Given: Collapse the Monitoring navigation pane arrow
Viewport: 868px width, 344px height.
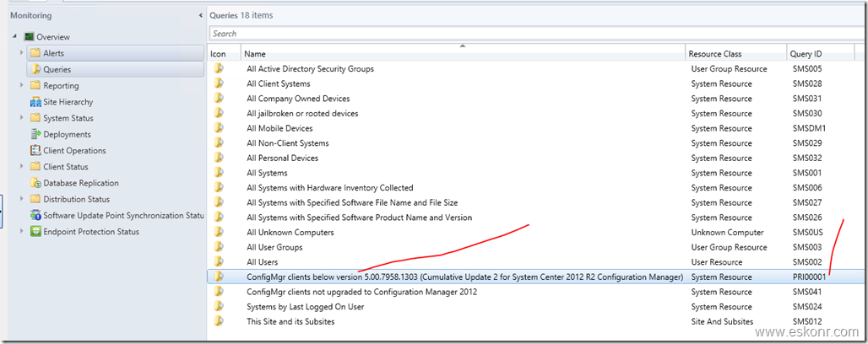Looking at the screenshot, I should (200, 16).
